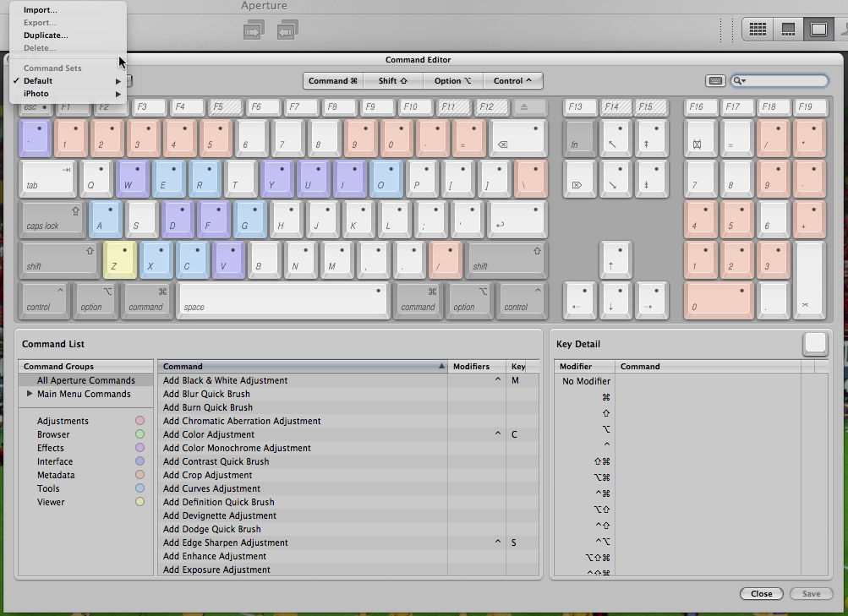This screenshot has height=616, width=848.
Task: Expand Main Menu Commands group
Action: pos(30,394)
